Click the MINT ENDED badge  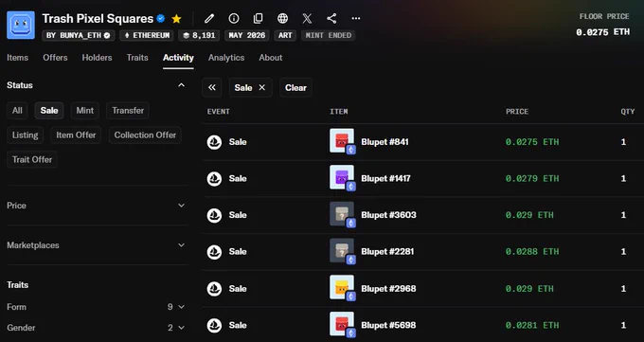[329, 35]
